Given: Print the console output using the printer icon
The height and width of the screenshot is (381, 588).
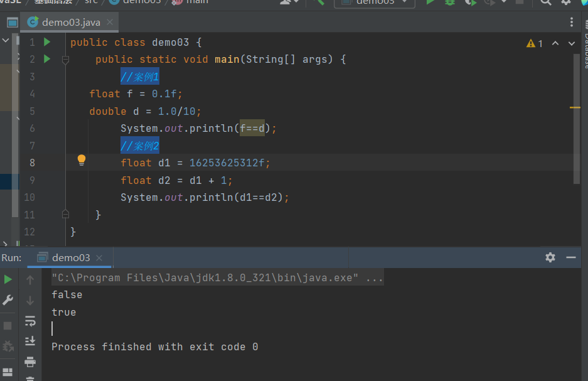Looking at the screenshot, I should 29,362.
